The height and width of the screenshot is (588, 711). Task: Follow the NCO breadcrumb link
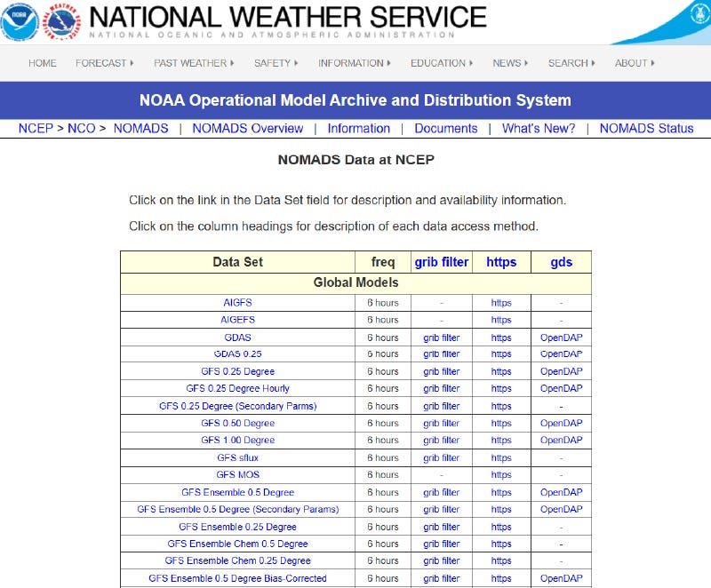(81, 128)
